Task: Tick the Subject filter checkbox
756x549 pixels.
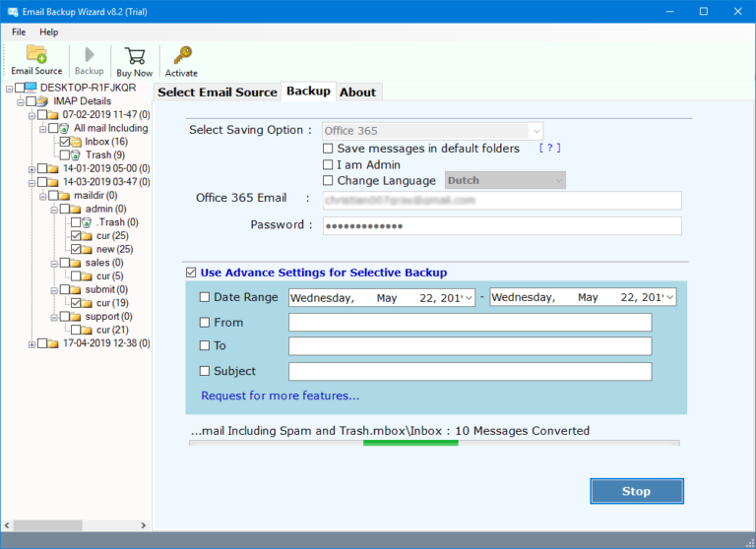Action: click(205, 371)
